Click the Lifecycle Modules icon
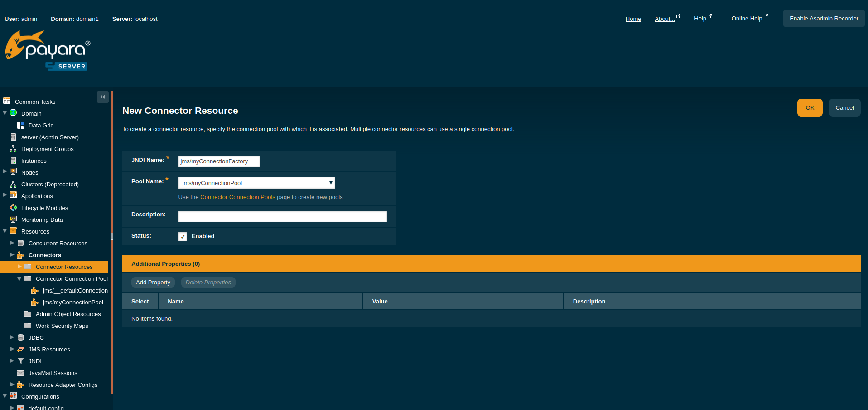868x410 pixels. point(13,208)
